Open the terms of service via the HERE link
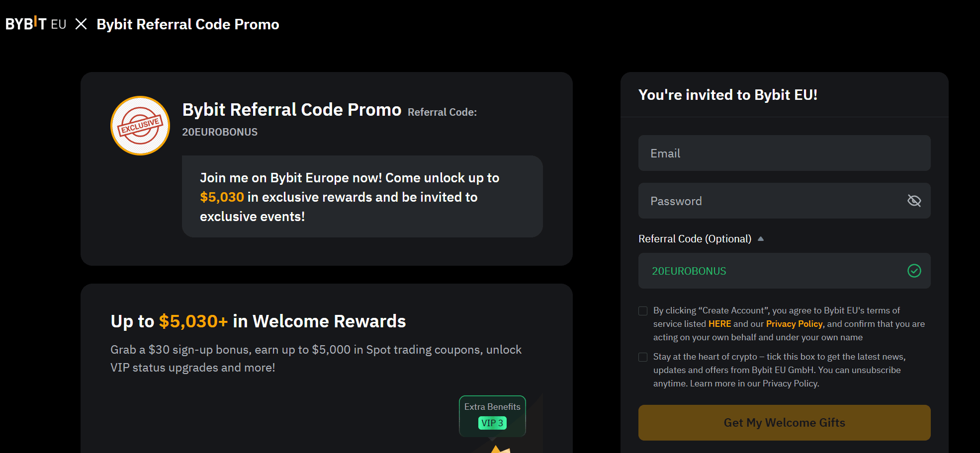The width and height of the screenshot is (980, 453). click(x=719, y=323)
